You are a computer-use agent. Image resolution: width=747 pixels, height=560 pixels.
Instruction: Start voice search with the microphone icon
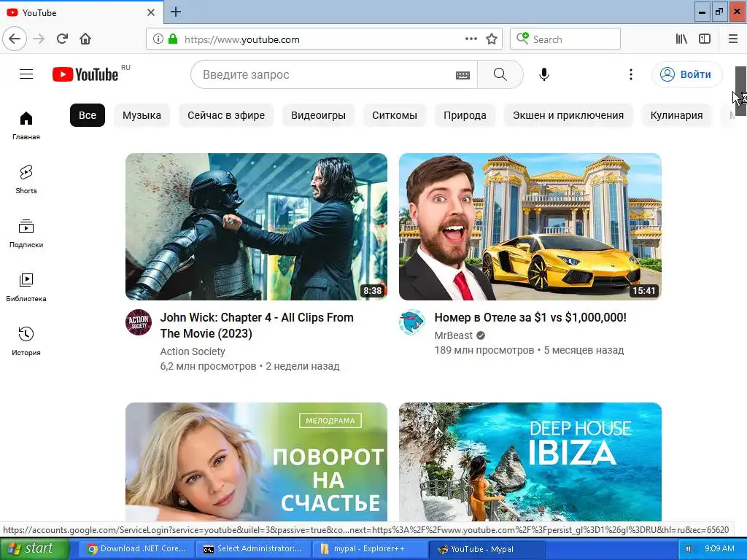coord(544,74)
